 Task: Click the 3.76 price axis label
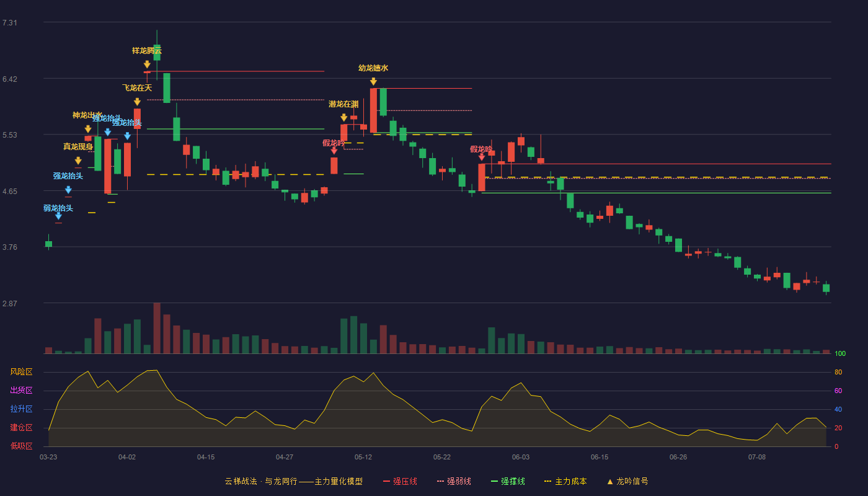click(10, 247)
